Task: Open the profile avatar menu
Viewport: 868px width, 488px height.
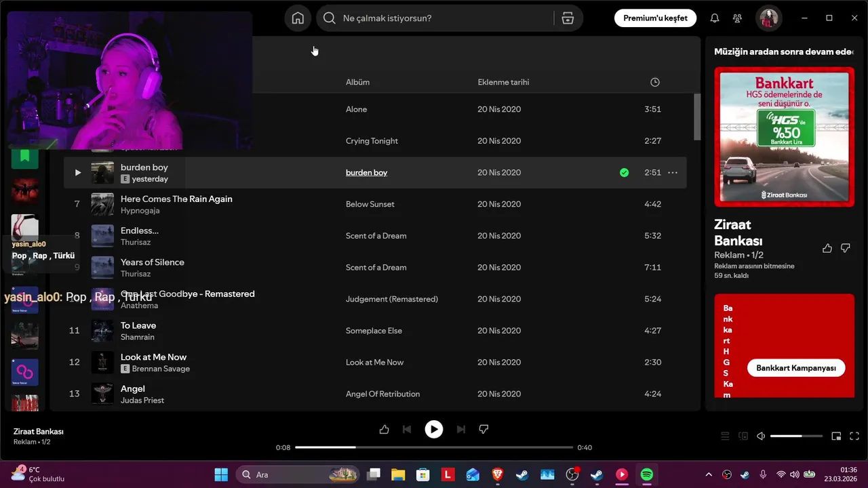Action: [x=769, y=18]
